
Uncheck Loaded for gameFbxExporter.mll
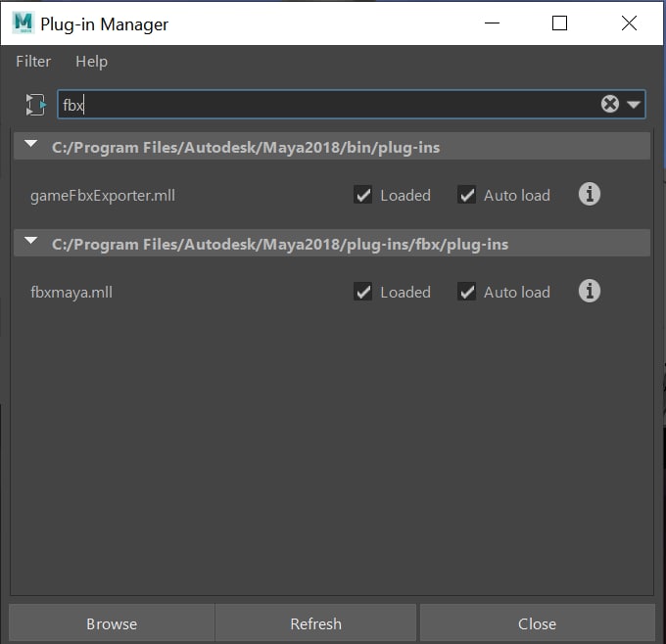point(362,196)
